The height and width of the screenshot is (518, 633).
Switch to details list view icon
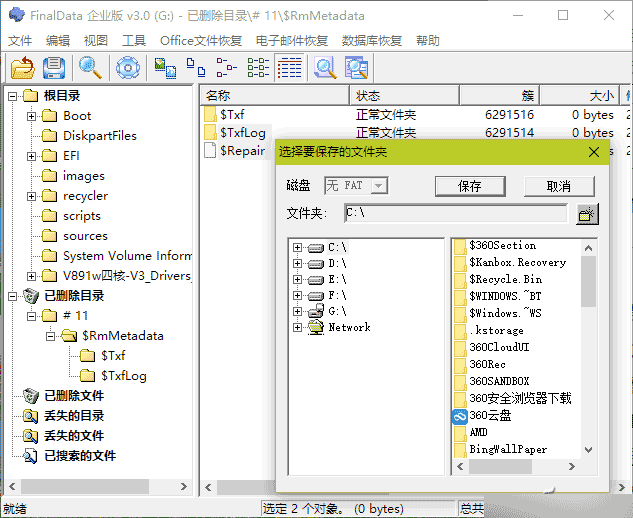pyautogui.click(x=289, y=67)
